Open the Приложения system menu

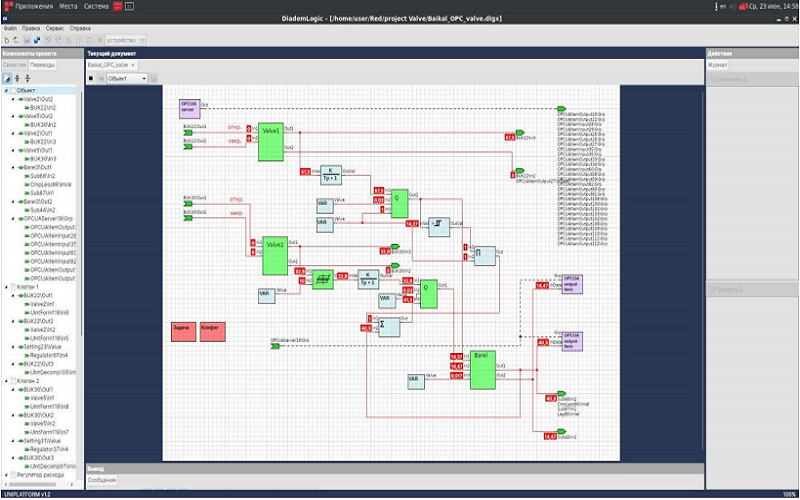point(35,6)
